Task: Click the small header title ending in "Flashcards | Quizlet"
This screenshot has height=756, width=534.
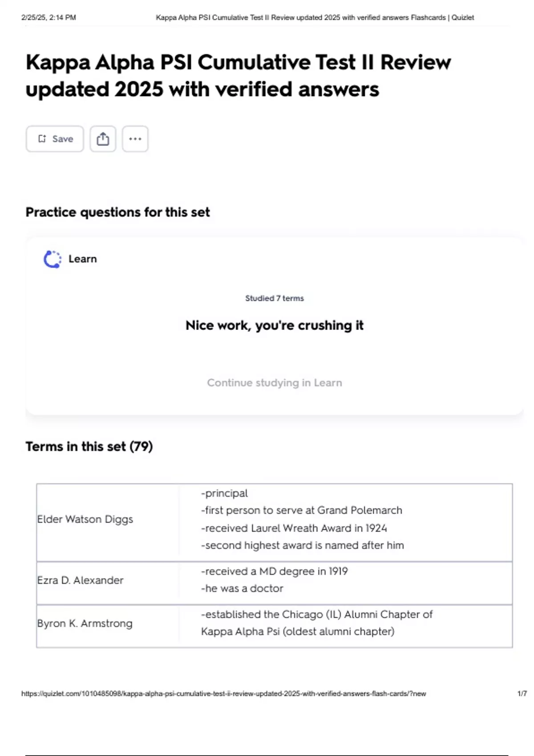Action: pyautogui.click(x=315, y=18)
